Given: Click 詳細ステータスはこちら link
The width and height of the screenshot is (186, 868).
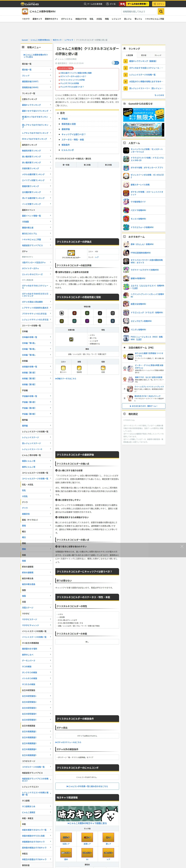Looking at the screenshot, I should click(x=66, y=378).
